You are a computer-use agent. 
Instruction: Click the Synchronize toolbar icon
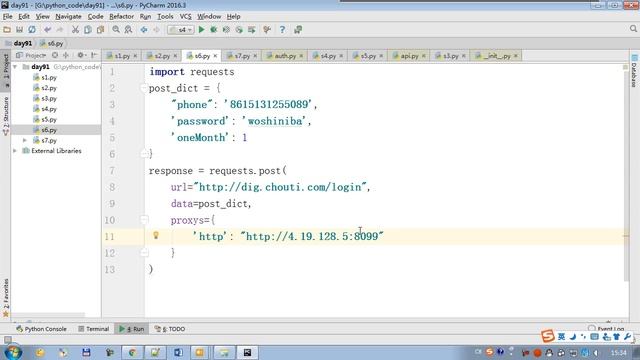[x=31, y=29]
